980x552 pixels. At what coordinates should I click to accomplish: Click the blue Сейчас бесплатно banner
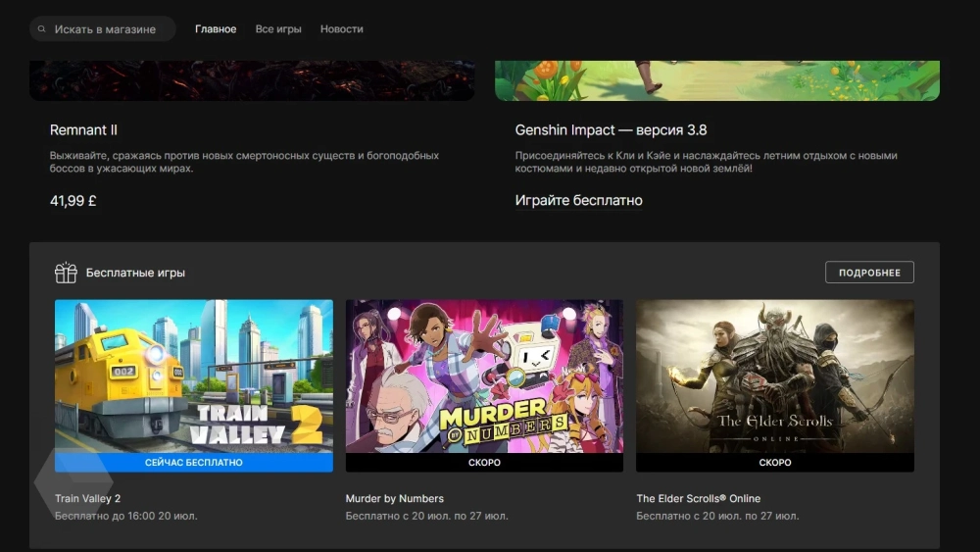tap(193, 462)
